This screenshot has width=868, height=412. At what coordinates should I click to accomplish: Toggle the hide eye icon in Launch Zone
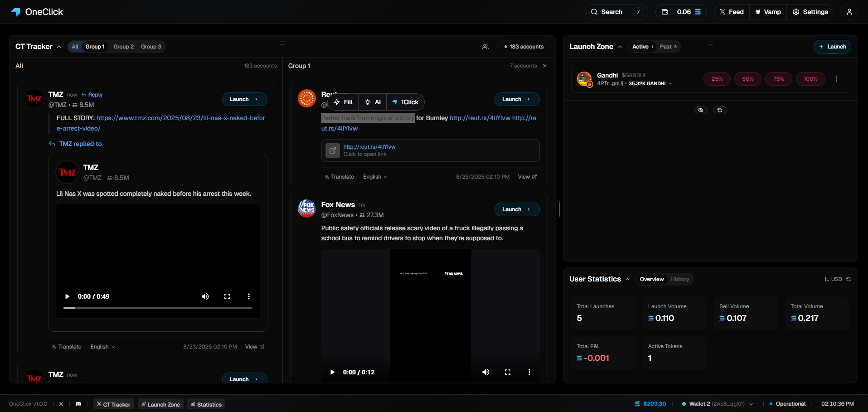pyautogui.click(x=701, y=110)
